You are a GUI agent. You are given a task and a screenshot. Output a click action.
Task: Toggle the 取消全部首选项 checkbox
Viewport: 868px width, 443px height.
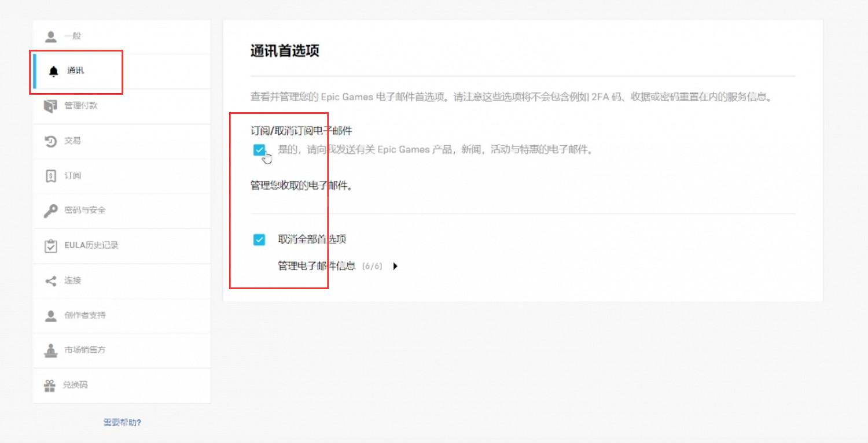(x=259, y=239)
